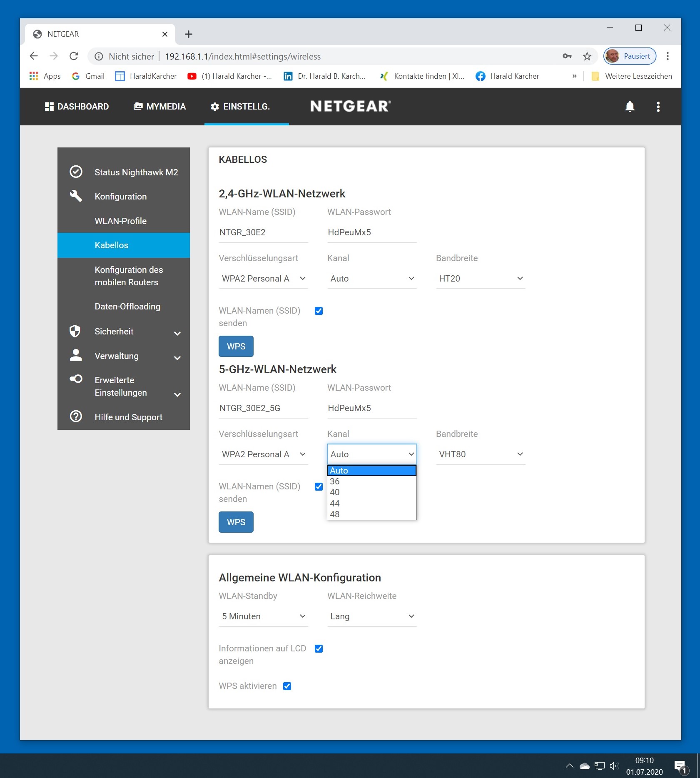
Task: Disable the WPS aktivieren checkbox
Action: (287, 686)
